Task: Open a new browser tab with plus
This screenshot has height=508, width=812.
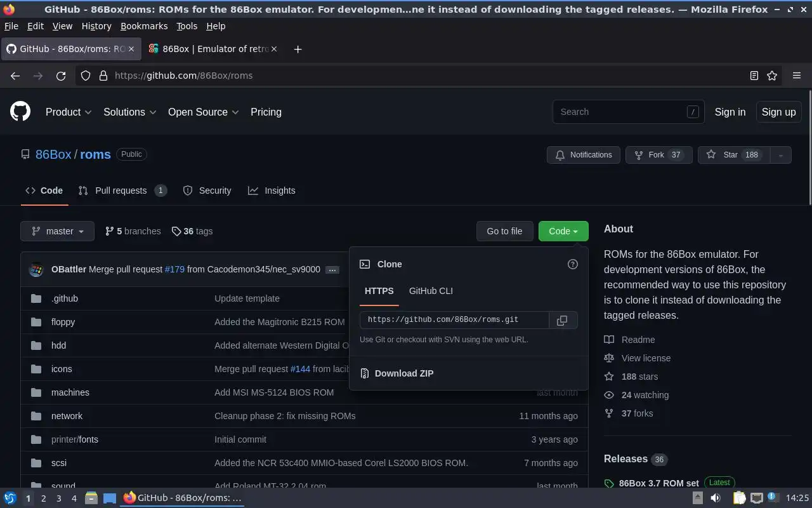Action: (x=298, y=49)
